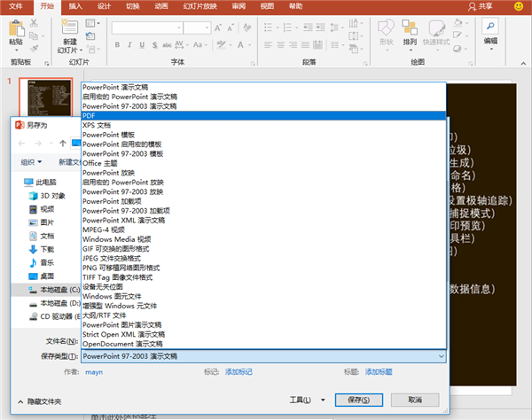532x420 pixels.
Task: Click the font color A icon
Action: point(240,44)
